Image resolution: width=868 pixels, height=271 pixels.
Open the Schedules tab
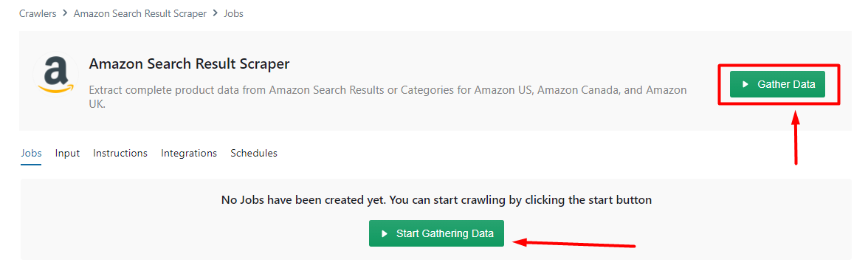pyautogui.click(x=254, y=154)
